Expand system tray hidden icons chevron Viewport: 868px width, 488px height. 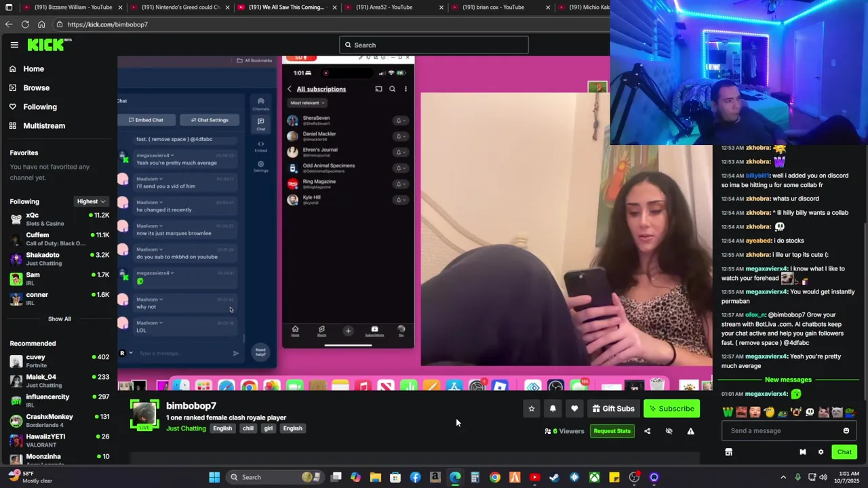(x=783, y=477)
